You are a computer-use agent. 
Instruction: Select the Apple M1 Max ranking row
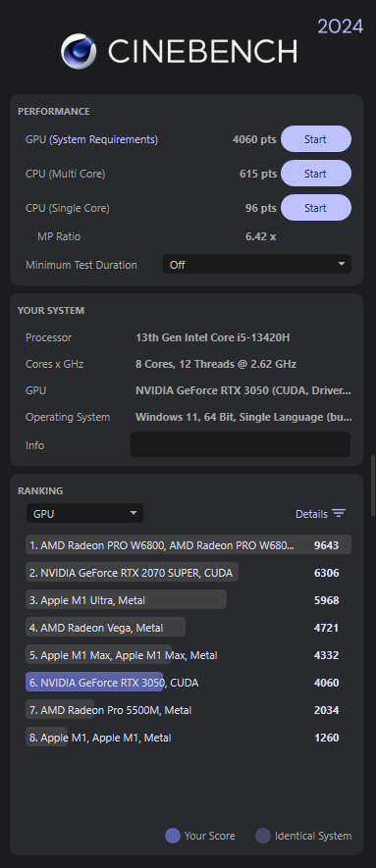188,655
